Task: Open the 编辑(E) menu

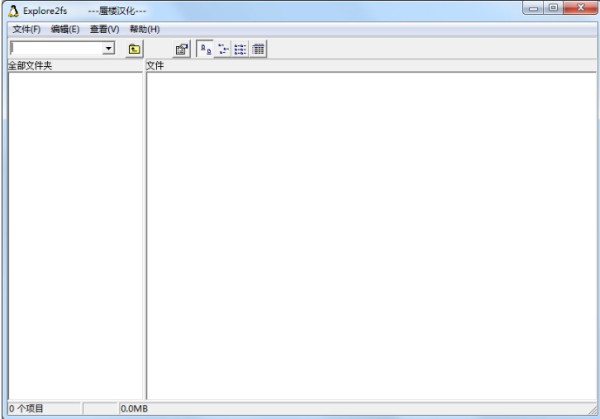Action: [x=65, y=29]
